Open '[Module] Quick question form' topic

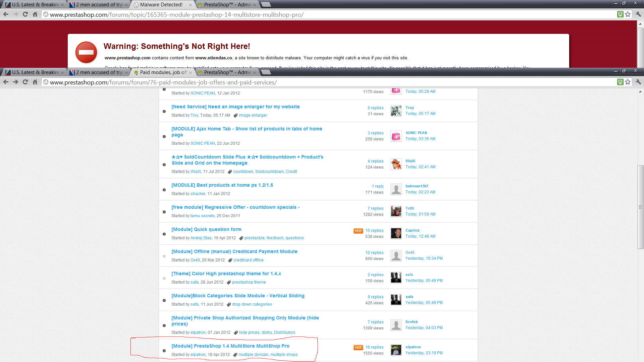tap(206, 229)
